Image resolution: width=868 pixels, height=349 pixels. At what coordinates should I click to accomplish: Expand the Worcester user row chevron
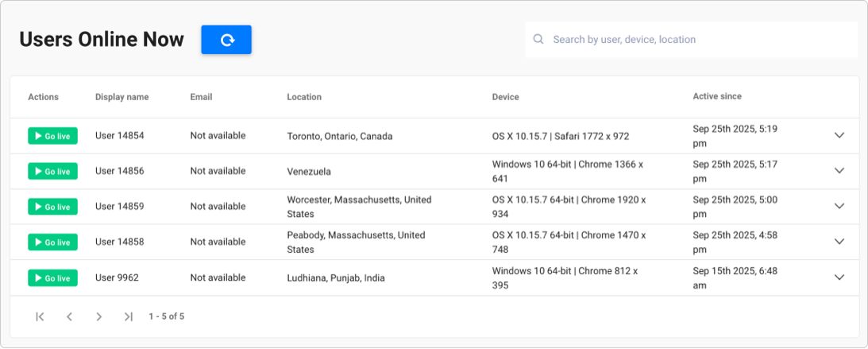tap(839, 206)
